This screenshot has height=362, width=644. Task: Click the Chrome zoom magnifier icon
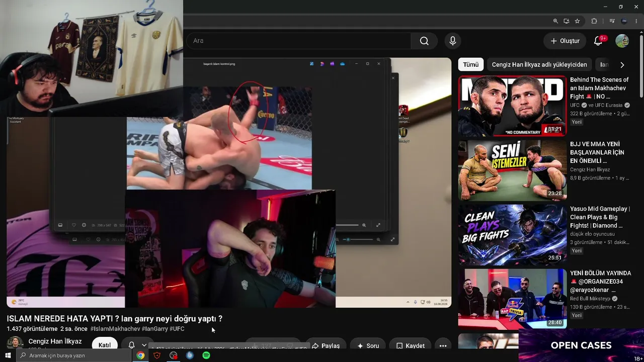click(x=555, y=21)
